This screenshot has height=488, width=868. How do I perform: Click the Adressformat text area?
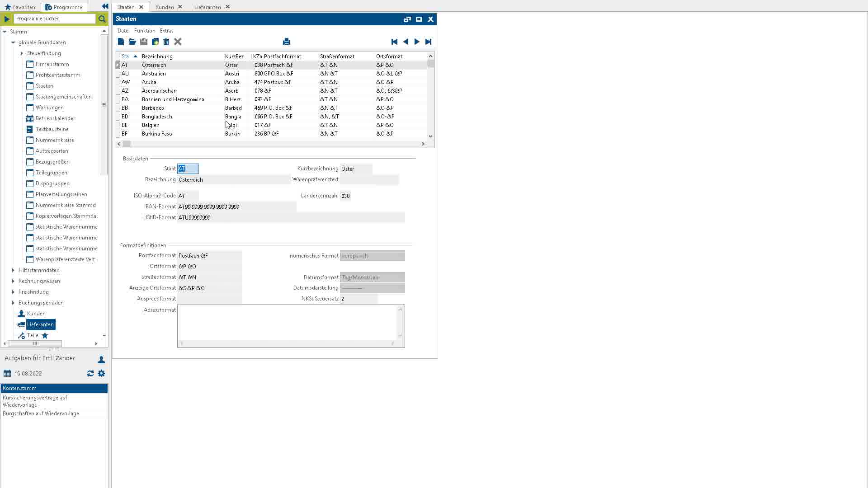click(x=288, y=323)
